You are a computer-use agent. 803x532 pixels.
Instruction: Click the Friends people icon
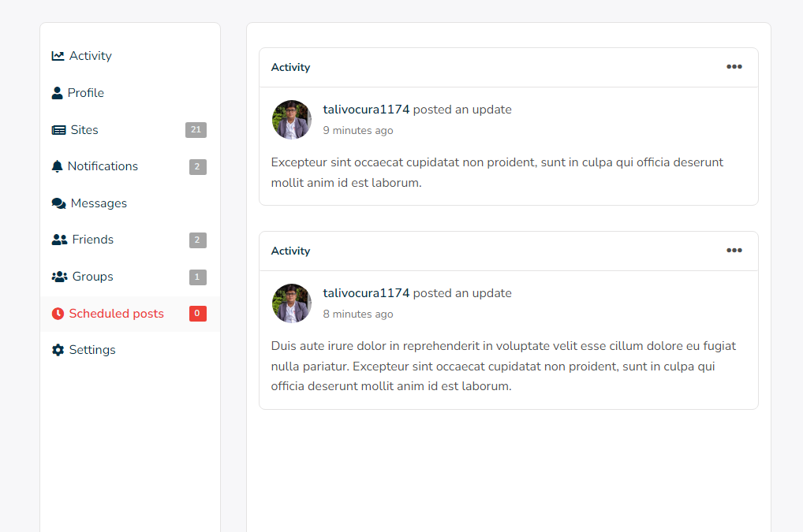point(59,240)
